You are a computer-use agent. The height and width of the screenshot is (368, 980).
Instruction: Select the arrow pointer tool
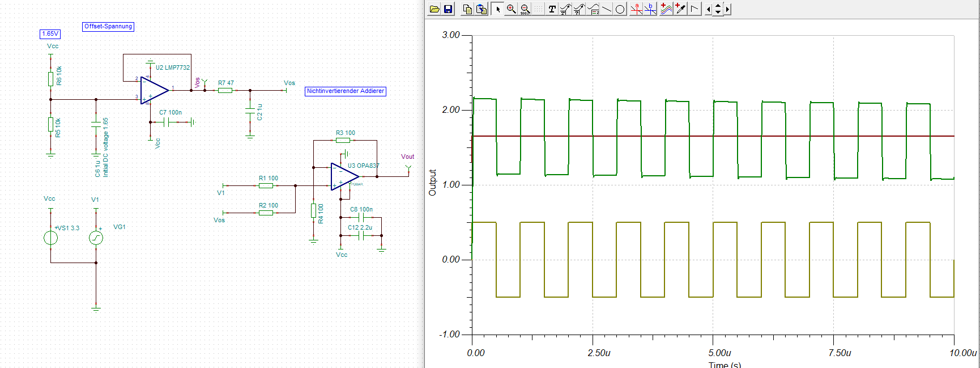coord(497,9)
